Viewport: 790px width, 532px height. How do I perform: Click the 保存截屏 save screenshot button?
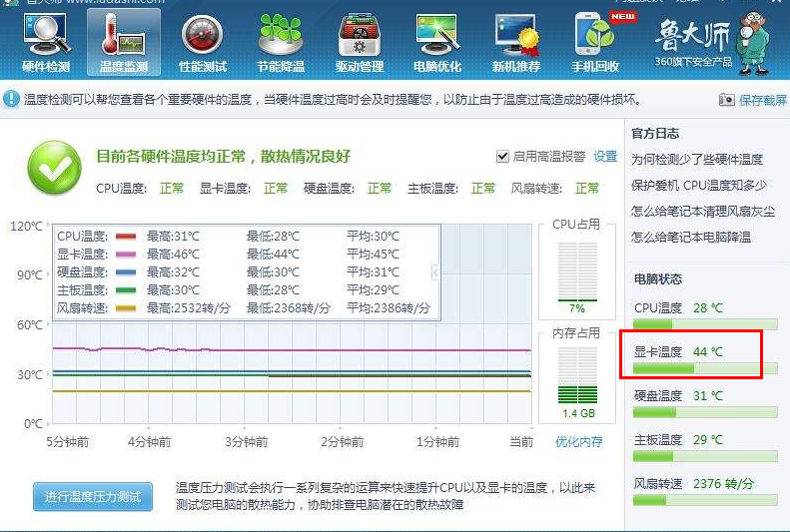pyautogui.click(x=753, y=100)
